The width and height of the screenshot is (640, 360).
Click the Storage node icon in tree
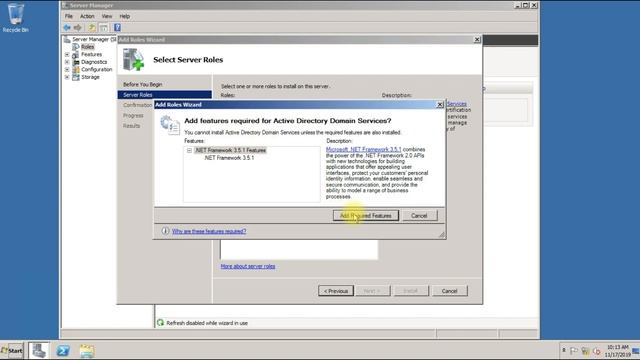pos(76,77)
